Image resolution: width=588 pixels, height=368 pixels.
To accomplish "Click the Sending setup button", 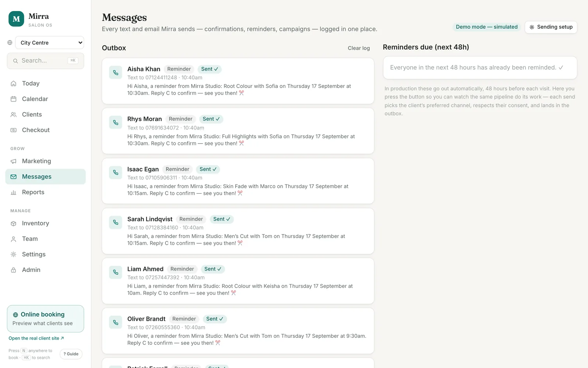I will pos(551,27).
